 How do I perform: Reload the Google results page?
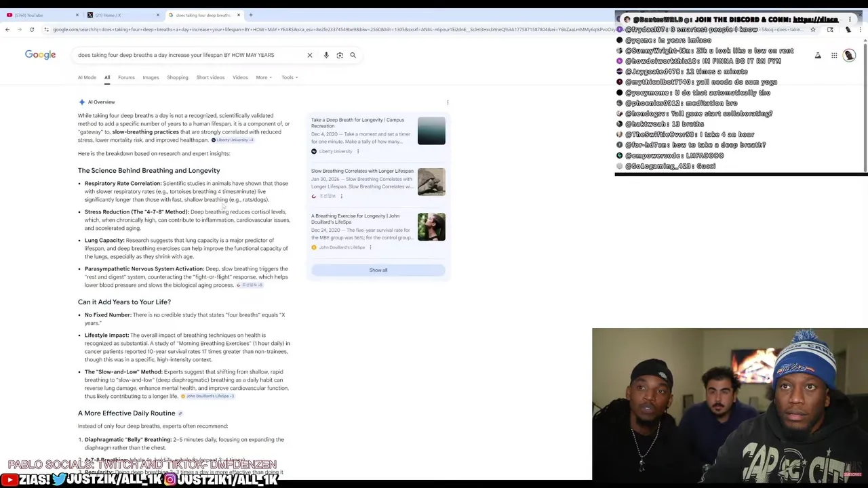point(32,29)
